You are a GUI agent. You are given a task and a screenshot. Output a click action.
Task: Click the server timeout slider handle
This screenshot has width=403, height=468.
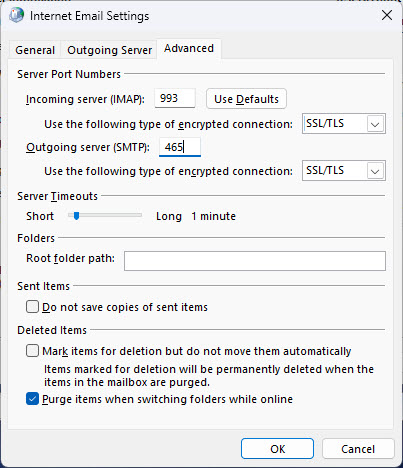tap(76, 216)
